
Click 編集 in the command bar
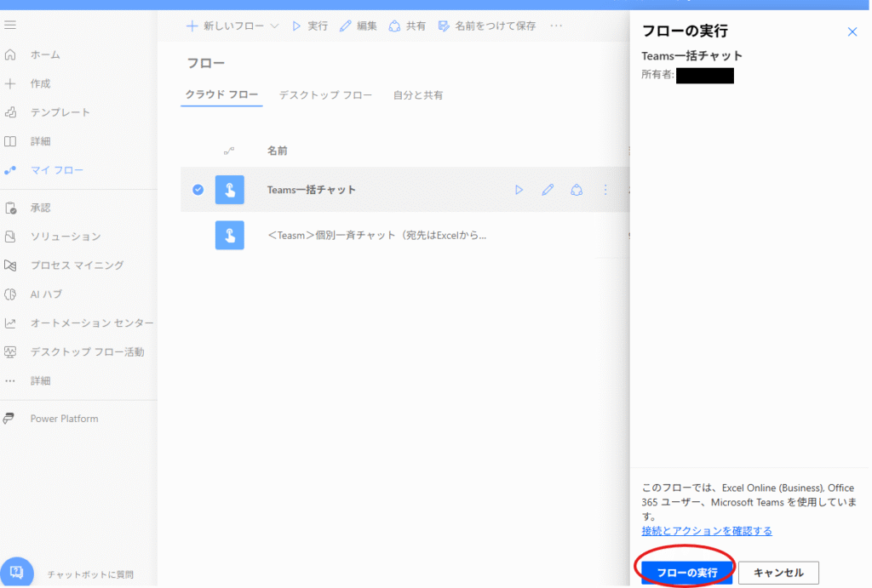[359, 26]
